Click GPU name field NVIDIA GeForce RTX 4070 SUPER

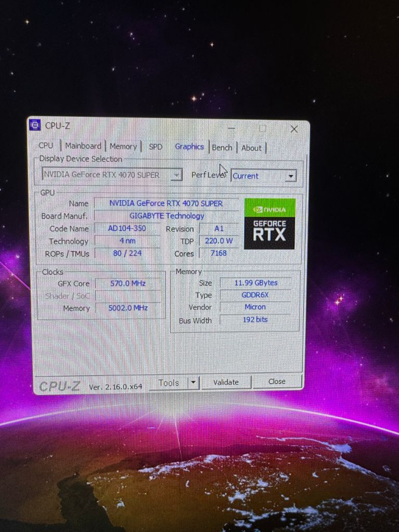pyautogui.click(x=166, y=203)
